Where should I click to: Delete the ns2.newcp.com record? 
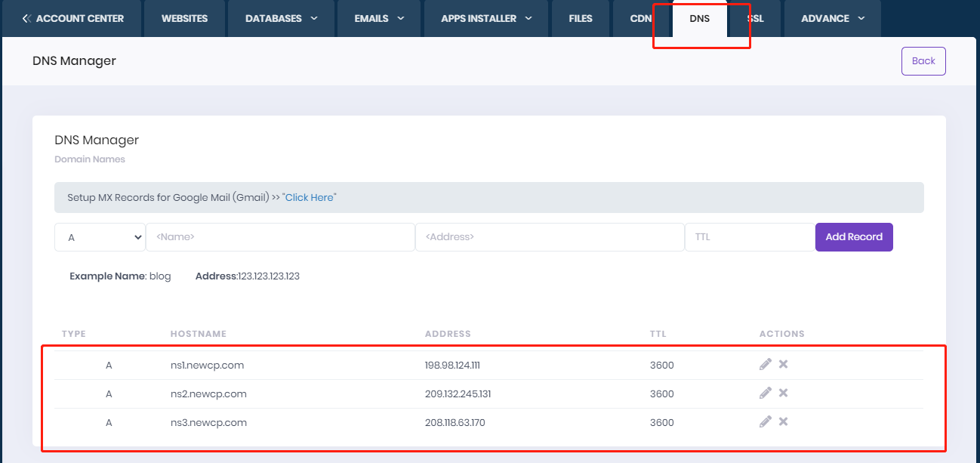click(783, 393)
